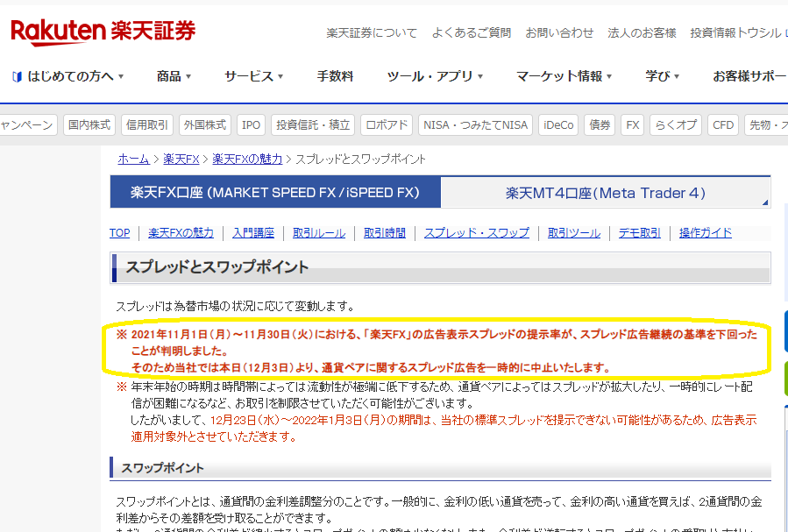Go to 楽天FX breadcrumb link
This screenshot has height=532, width=788.
(181, 160)
